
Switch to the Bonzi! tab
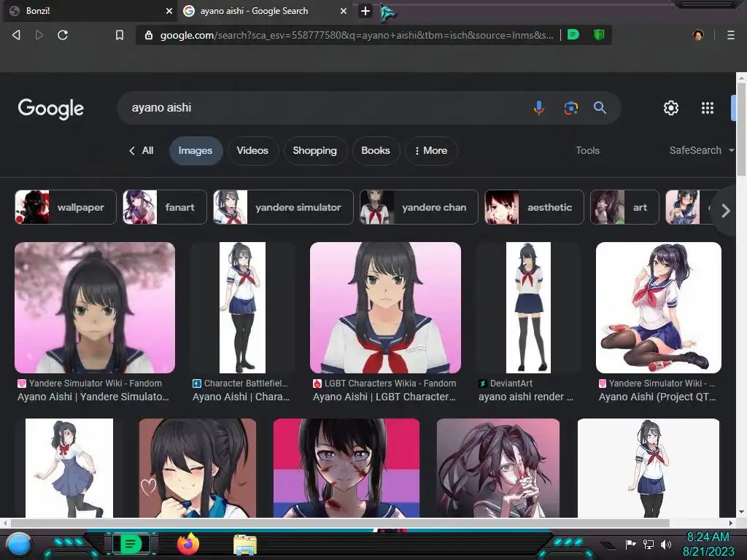point(90,11)
